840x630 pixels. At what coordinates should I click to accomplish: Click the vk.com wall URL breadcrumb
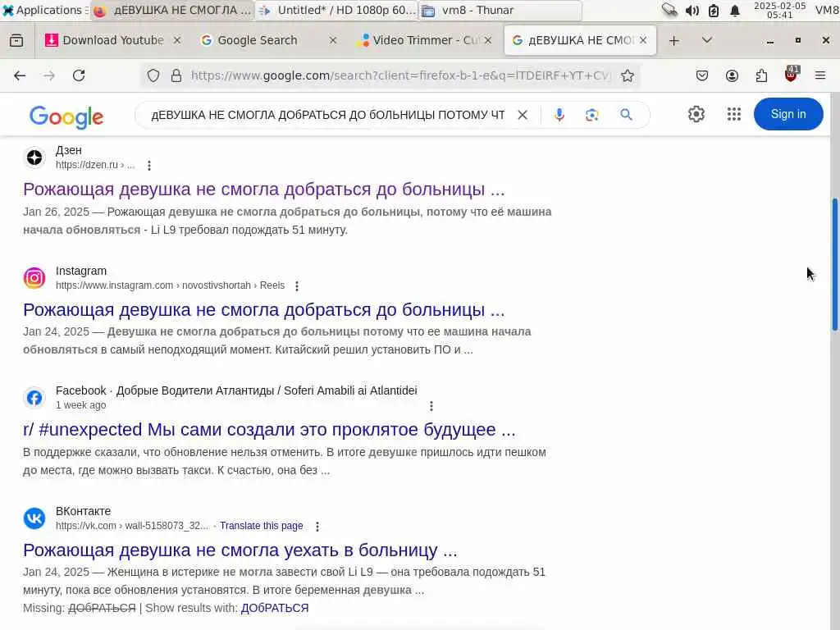point(132,526)
